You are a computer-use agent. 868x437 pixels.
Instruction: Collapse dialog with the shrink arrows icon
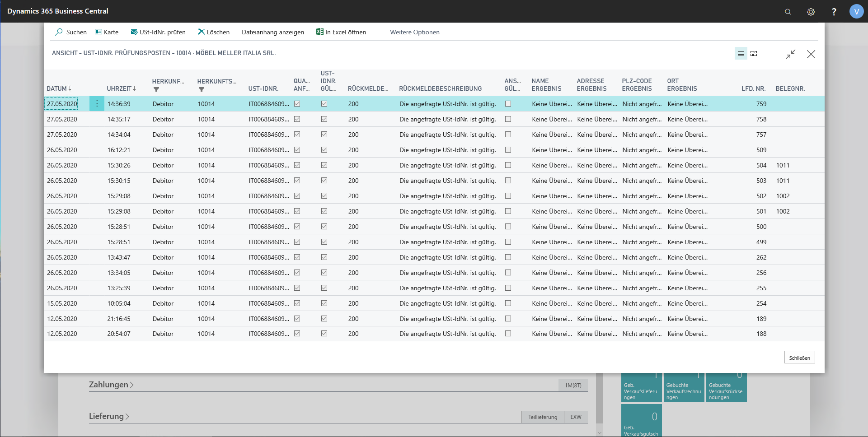790,54
